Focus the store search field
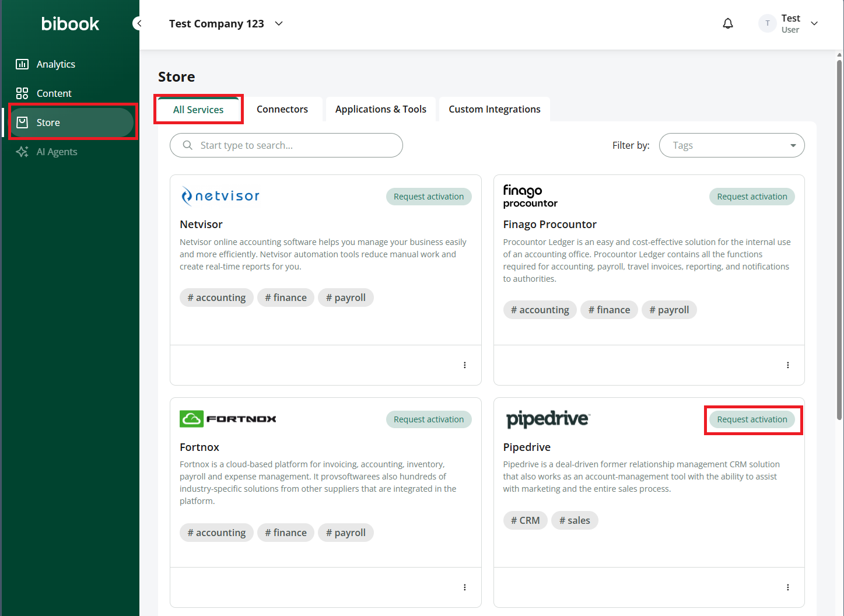This screenshot has width=844, height=616. pyautogui.click(x=286, y=145)
